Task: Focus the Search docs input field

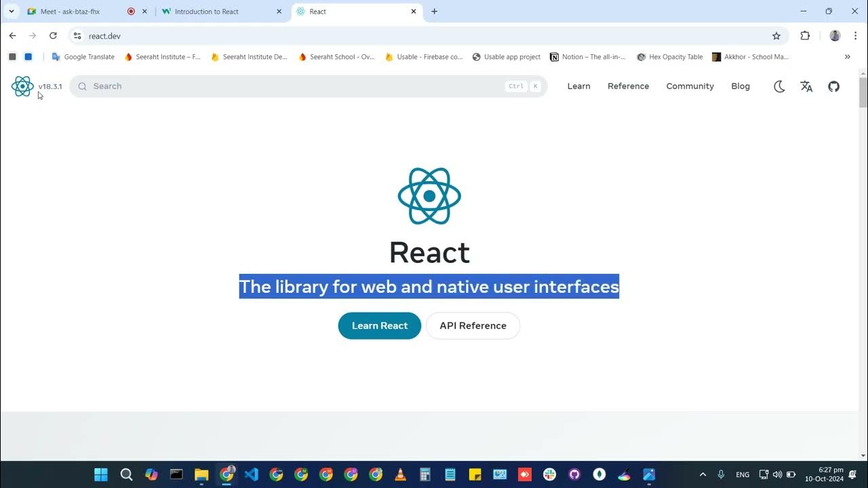Action: (x=309, y=86)
